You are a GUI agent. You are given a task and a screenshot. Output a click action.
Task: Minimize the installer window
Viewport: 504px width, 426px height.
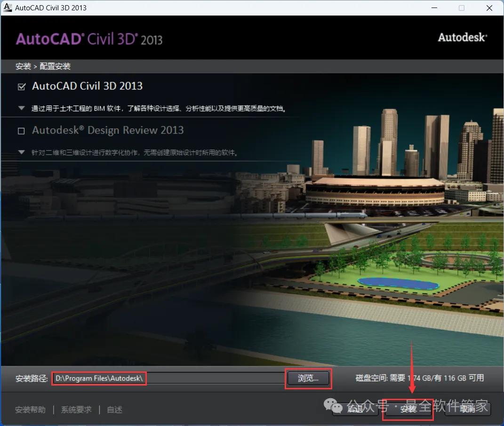point(434,8)
